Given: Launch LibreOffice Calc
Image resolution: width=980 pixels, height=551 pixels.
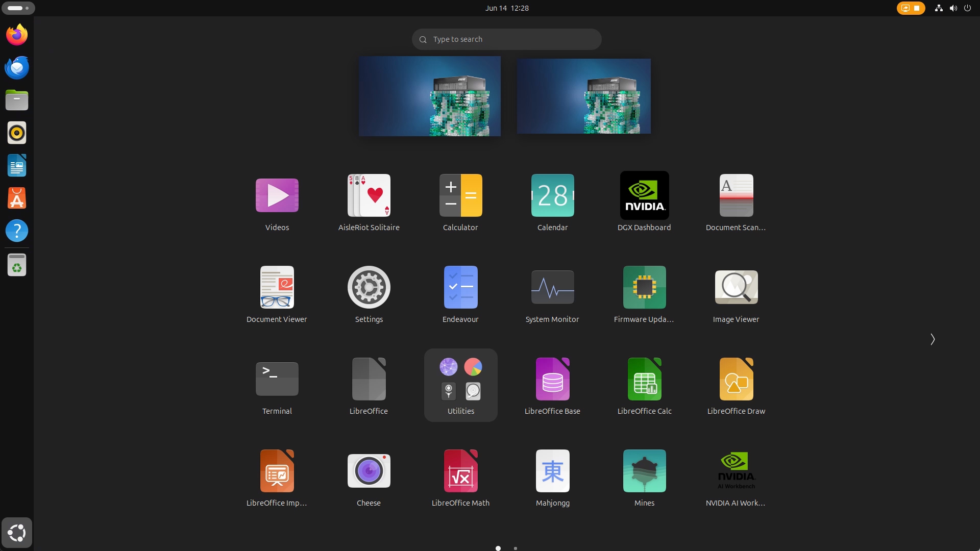Looking at the screenshot, I should [644, 386].
